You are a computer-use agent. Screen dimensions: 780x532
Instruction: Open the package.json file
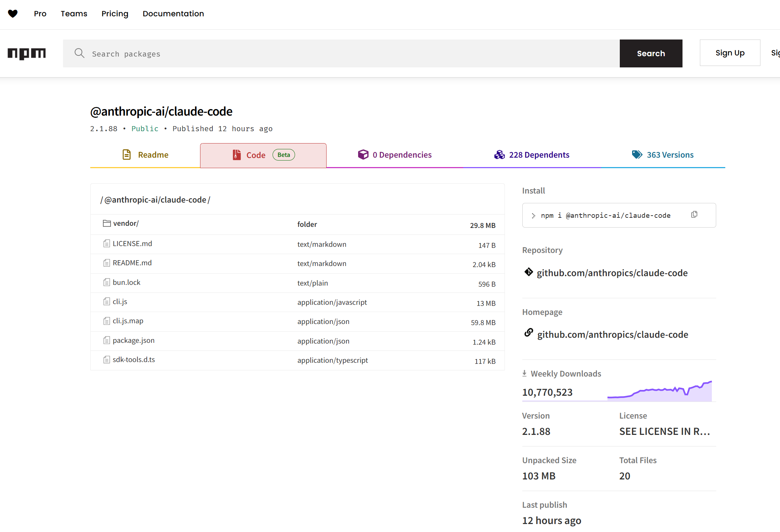tap(133, 340)
